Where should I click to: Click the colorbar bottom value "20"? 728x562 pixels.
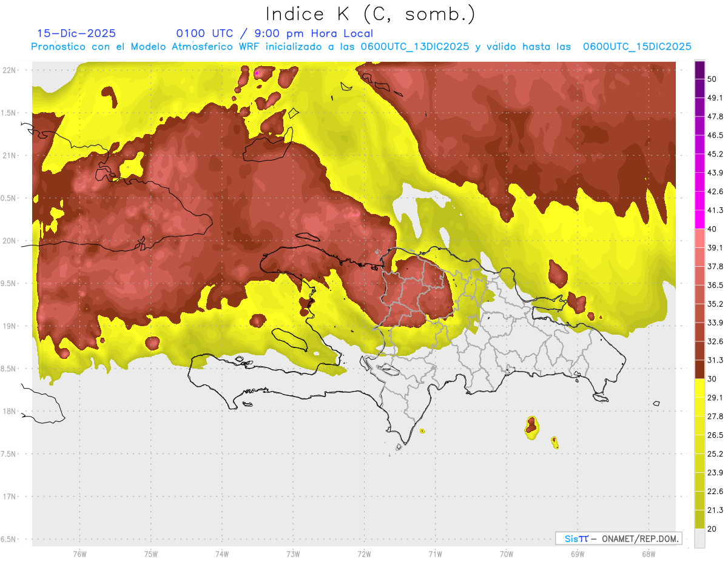[712, 528]
